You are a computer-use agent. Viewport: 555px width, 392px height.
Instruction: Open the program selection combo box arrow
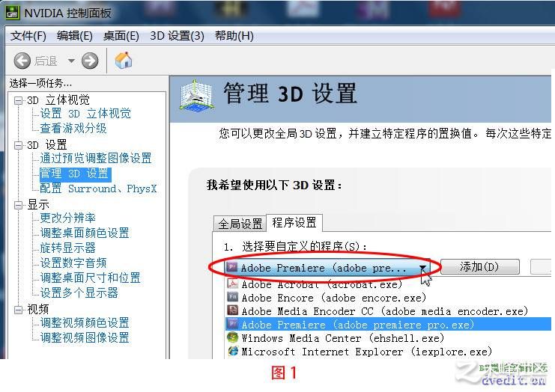coord(422,269)
